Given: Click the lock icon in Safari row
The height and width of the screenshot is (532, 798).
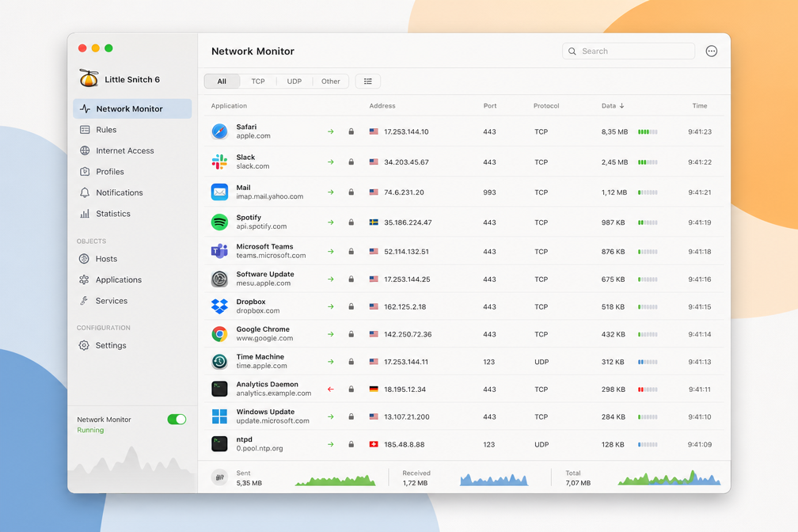Looking at the screenshot, I should 351,131.
